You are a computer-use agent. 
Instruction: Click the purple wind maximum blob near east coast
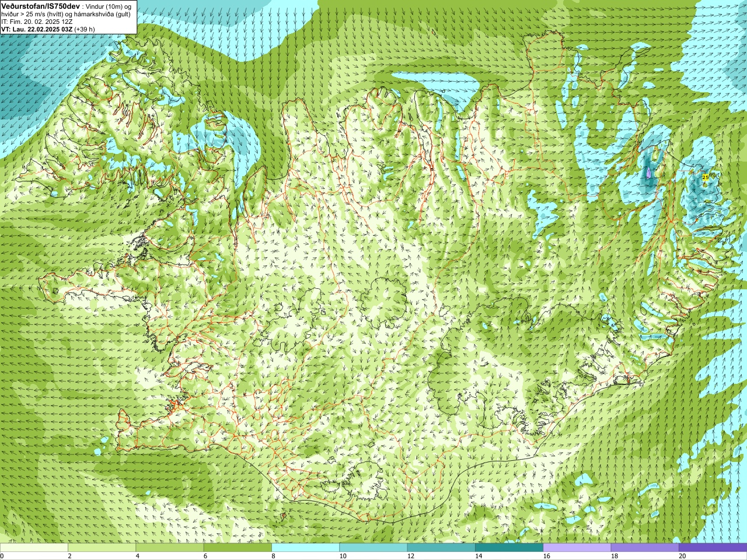pyautogui.click(x=649, y=173)
